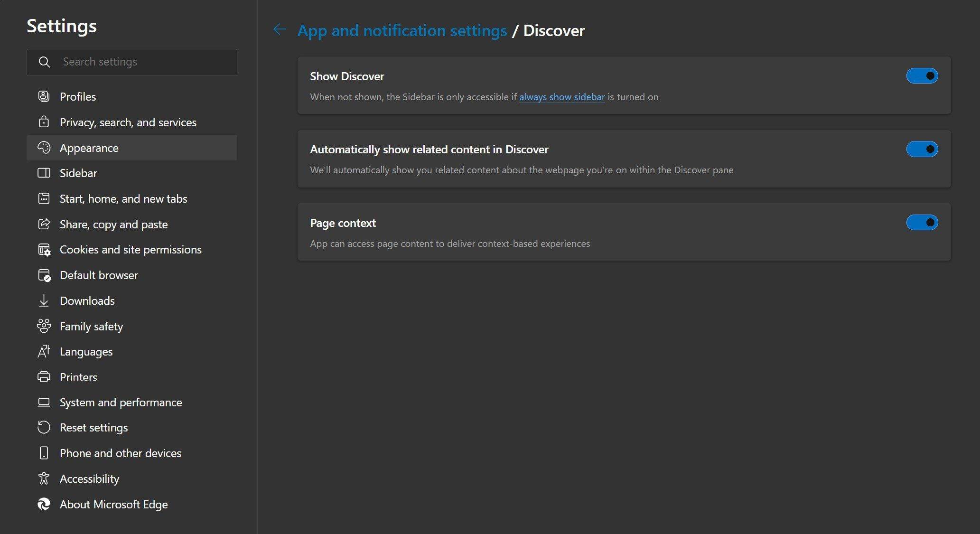Expand Languages settings section
The height and width of the screenshot is (534, 980).
86,350
